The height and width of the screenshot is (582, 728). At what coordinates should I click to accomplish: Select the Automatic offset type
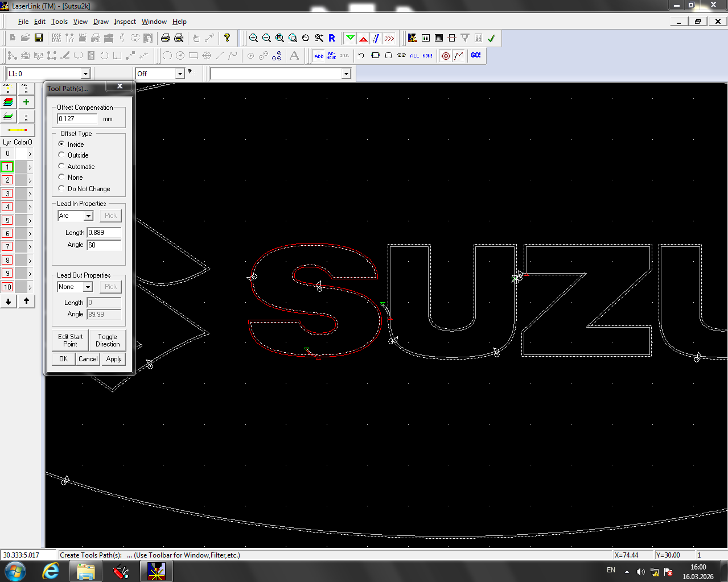[61, 166]
